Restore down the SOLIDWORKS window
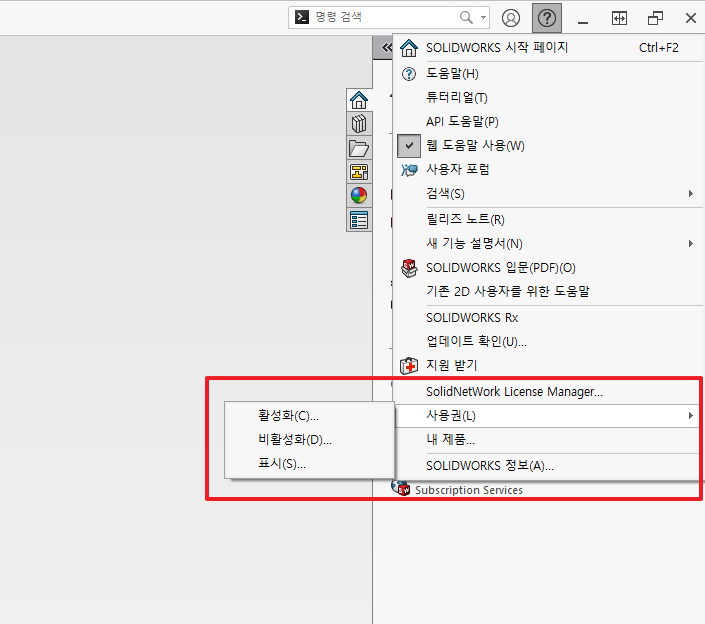 tap(655, 18)
